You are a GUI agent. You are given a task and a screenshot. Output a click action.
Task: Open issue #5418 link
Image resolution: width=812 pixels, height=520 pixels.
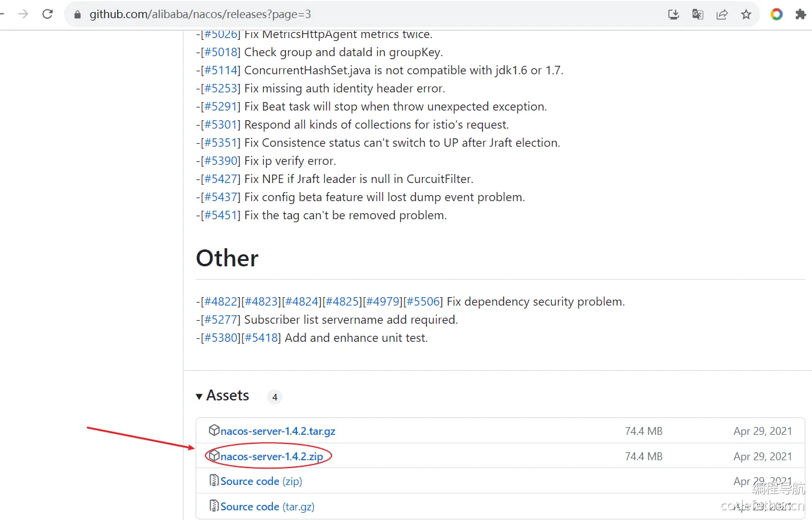click(x=261, y=338)
